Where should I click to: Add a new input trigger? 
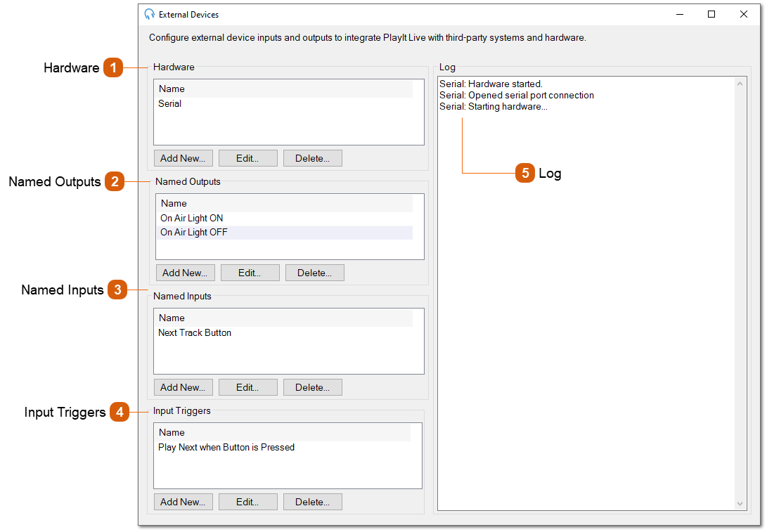tap(183, 502)
